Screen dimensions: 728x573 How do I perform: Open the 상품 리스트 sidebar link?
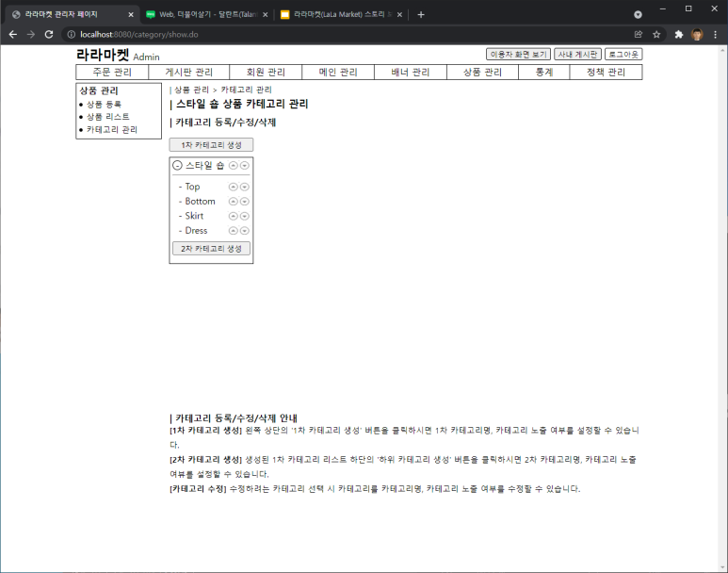click(107, 117)
